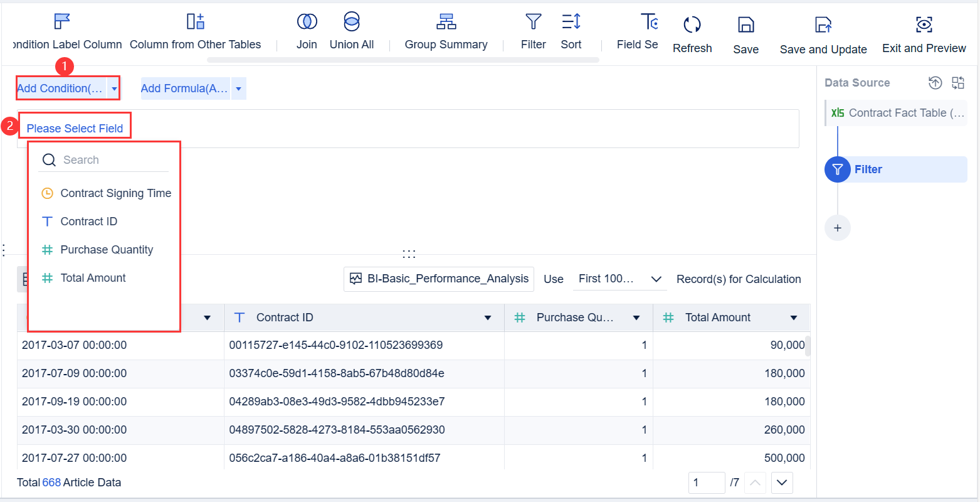Add a step with the plus button
This screenshot has height=502, width=980.
point(838,228)
